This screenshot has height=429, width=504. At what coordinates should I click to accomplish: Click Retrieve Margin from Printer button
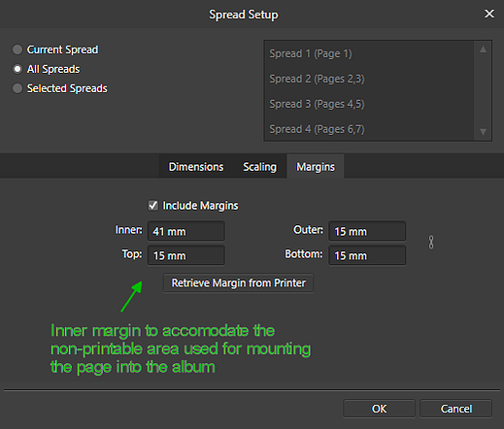239,283
